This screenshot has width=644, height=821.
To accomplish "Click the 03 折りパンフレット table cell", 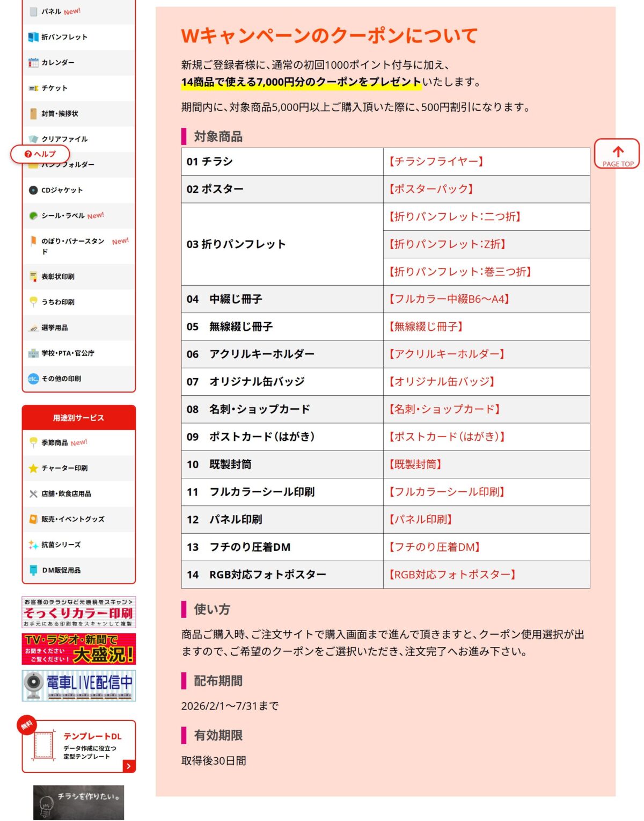I will (282, 244).
